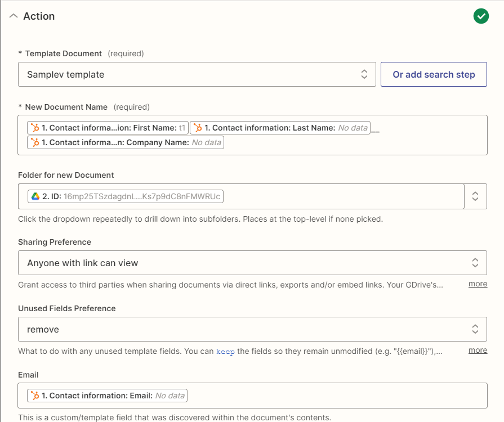This screenshot has height=422, width=504.
Task: Click HubSpot icon on First Name token
Action: (35, 128)
